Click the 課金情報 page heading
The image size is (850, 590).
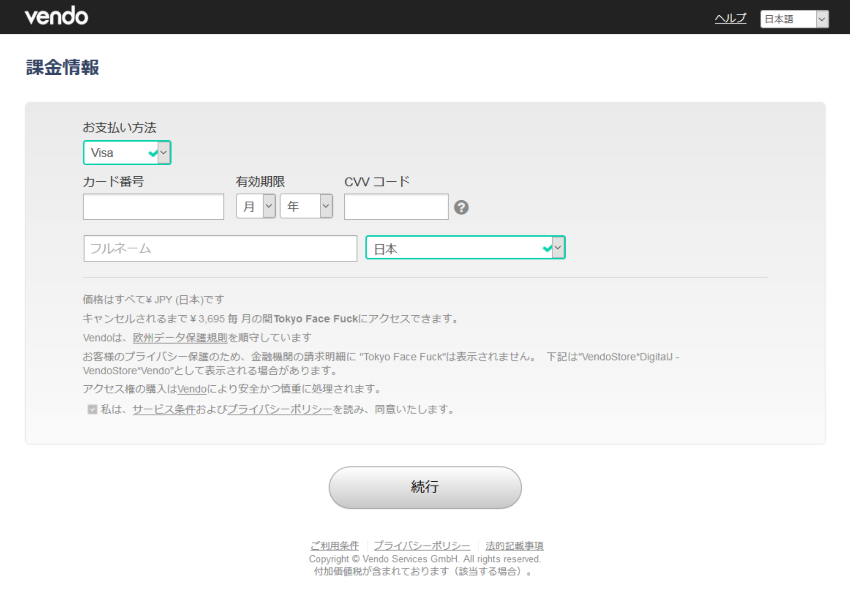pos(62,68)
